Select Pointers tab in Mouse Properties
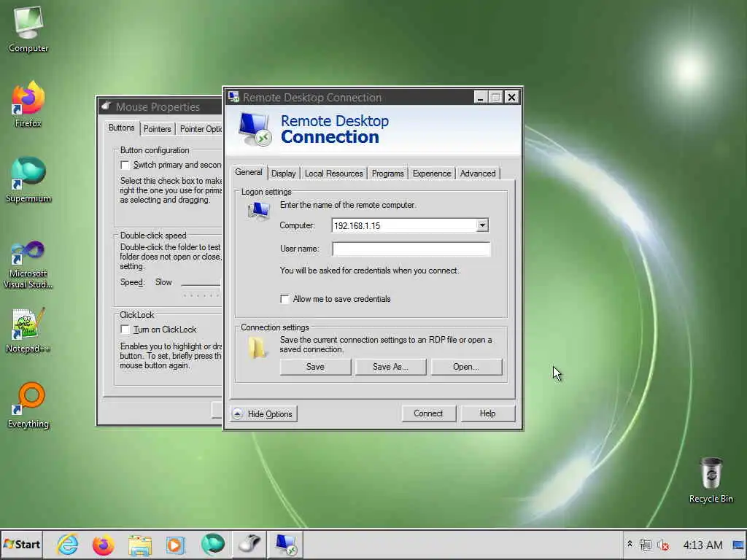This screenshot has width=747, height=560. click(158, 129)
